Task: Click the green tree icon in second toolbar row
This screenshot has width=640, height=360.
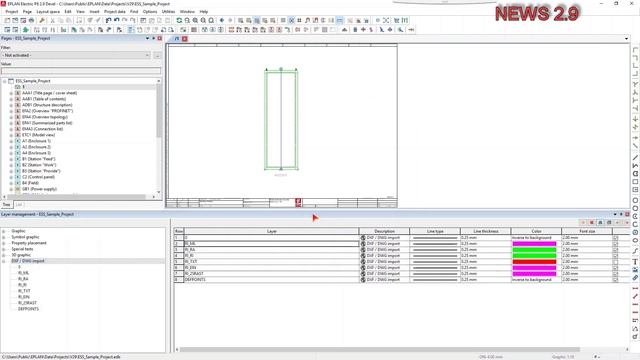Action: (x=25, y=29)
